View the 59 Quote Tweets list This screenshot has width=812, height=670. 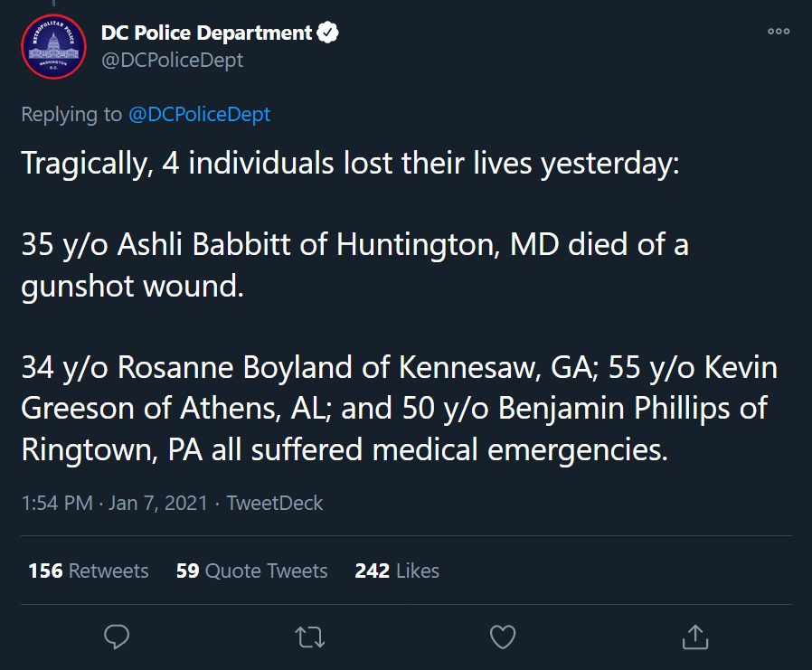251,571
